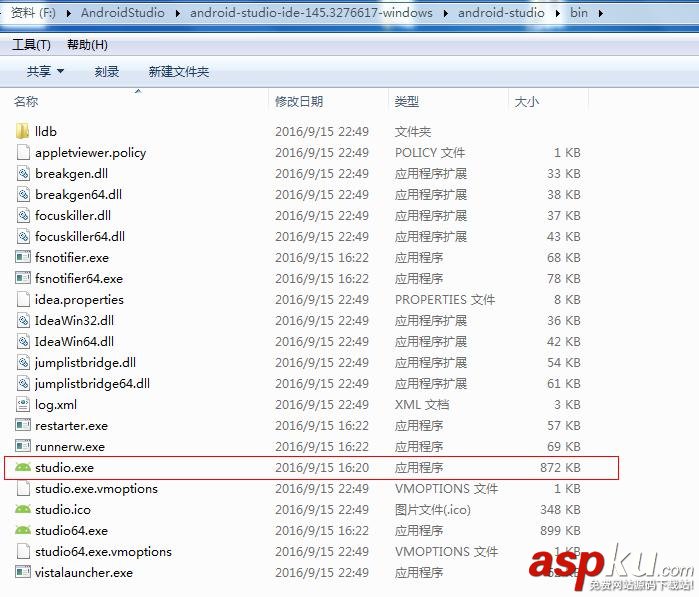Click the breakgen64.dll file icon

tap(23, 194)
